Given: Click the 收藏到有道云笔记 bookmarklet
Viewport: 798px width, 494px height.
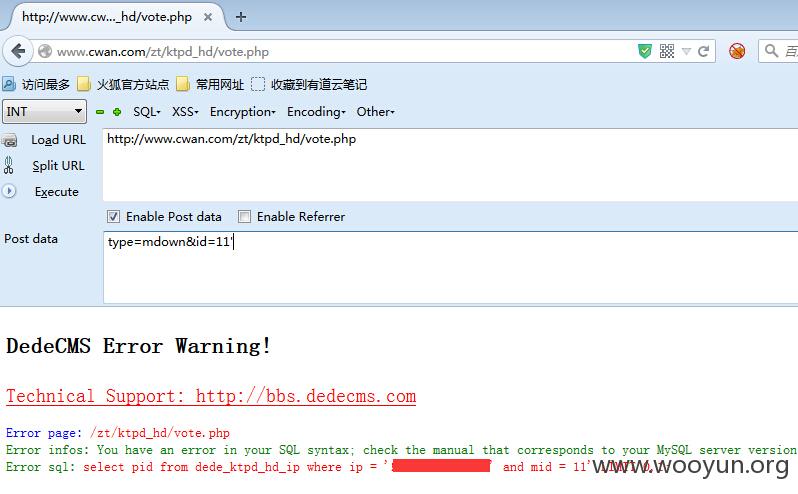Looking at the screenshot, I should (x=309, y=84).
